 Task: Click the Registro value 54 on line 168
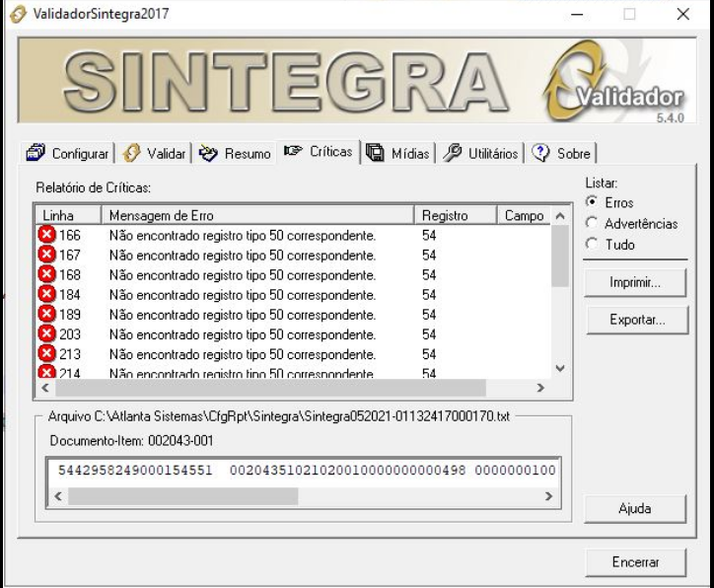(429, 274)
